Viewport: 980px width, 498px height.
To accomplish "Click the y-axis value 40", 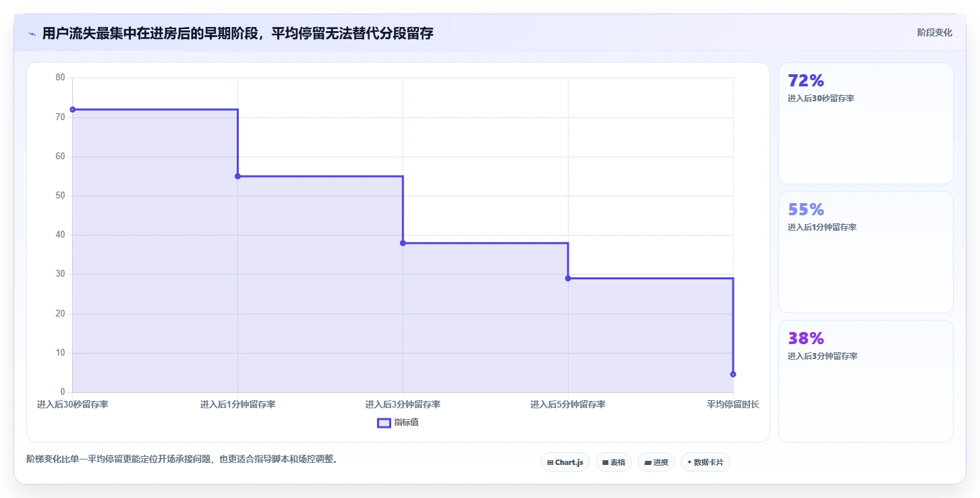I will pyautogui.click(x=60, y=235).
